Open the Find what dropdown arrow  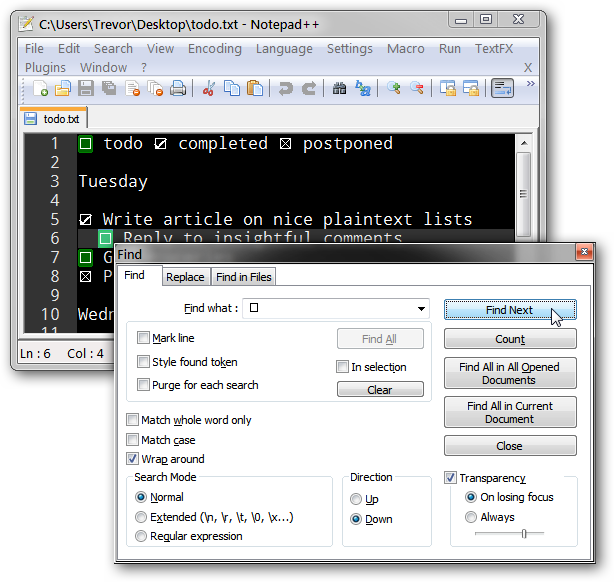pyautogui.click(x=421, y=309)
